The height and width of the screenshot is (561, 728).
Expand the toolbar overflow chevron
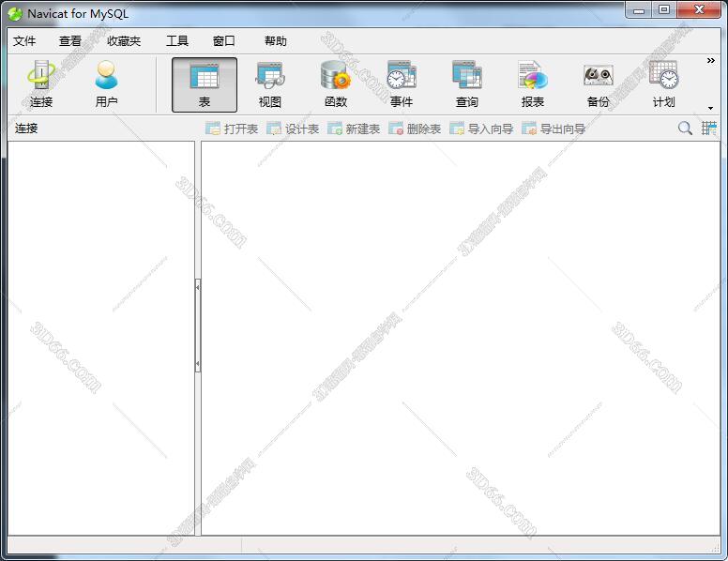[710, 61]
